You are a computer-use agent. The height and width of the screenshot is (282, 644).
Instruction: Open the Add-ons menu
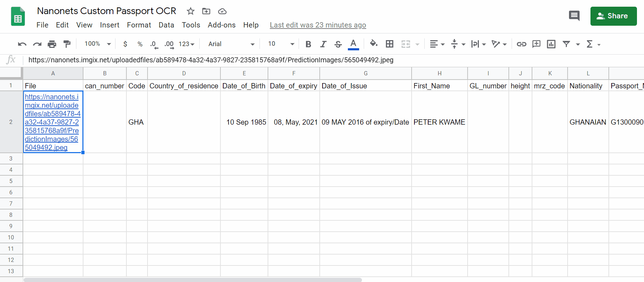coord(221,25)
